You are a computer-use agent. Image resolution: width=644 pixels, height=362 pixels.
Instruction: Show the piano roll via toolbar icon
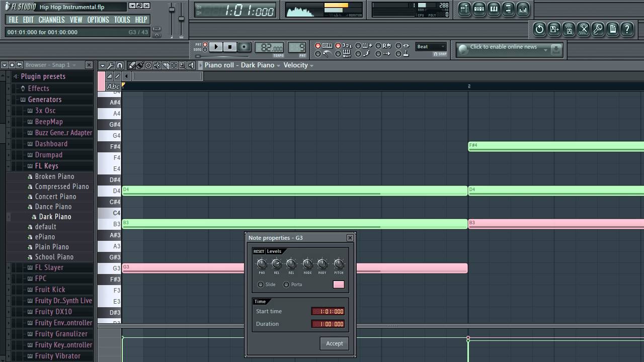[494, 9]
